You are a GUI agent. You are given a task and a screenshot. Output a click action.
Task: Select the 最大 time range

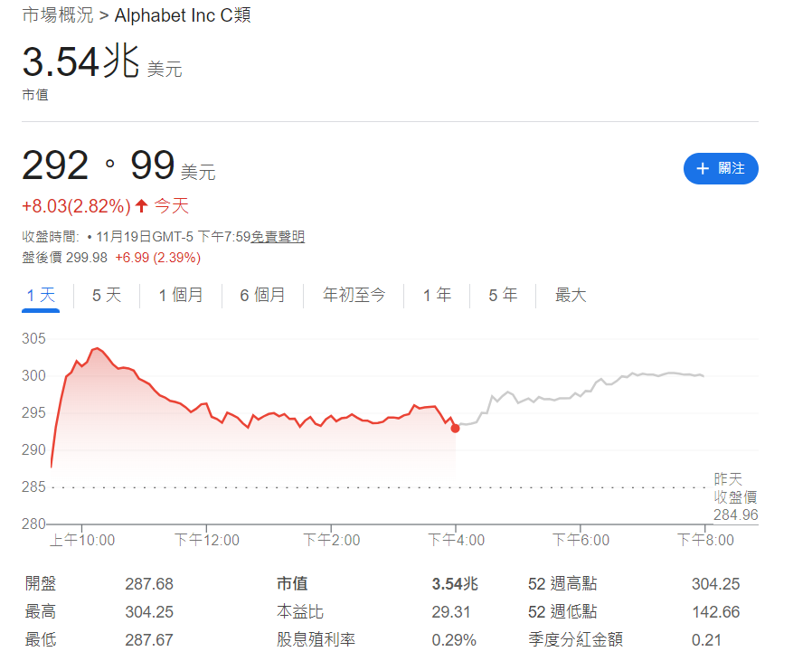pos(571,295)
